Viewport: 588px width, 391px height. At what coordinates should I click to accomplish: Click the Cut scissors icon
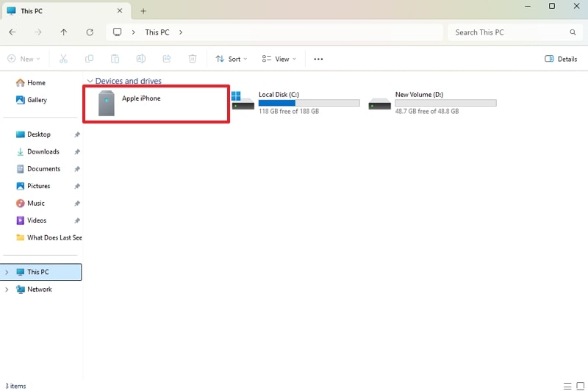(63, 59)
